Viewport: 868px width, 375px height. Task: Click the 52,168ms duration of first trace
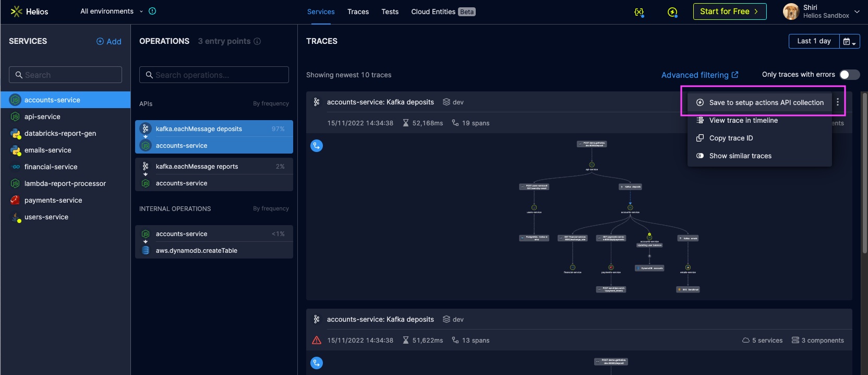point(423,123)
